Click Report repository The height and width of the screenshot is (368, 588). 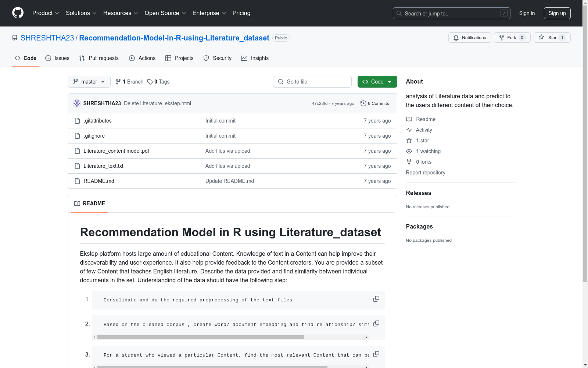point(426,173)
